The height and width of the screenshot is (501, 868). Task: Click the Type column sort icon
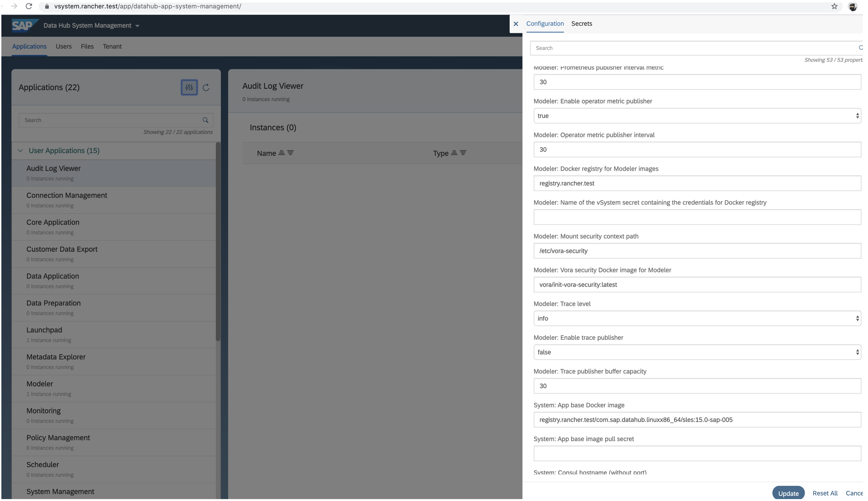tap(454, 153)
